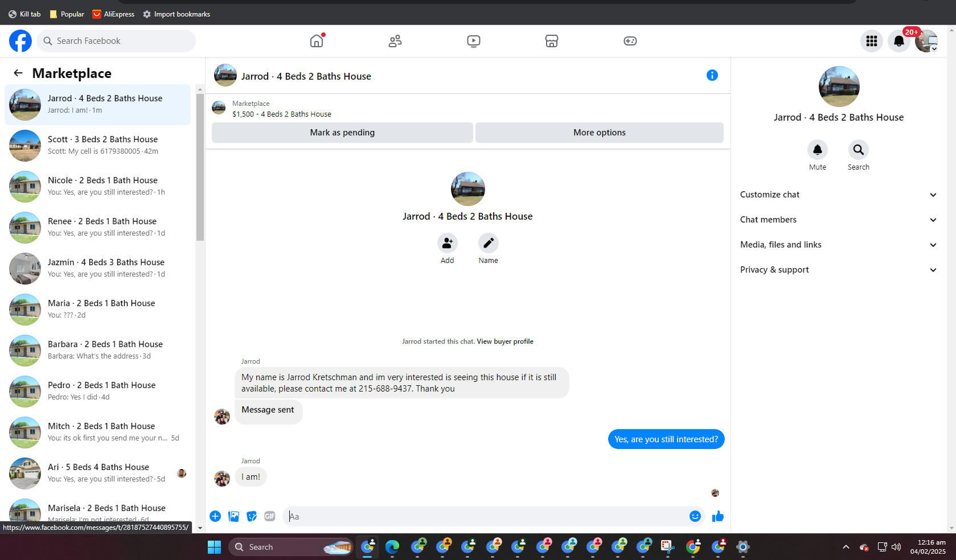Viewport: 956px width, 560px height.
Task: Open the notifications bell
Action: coord(899,41)
